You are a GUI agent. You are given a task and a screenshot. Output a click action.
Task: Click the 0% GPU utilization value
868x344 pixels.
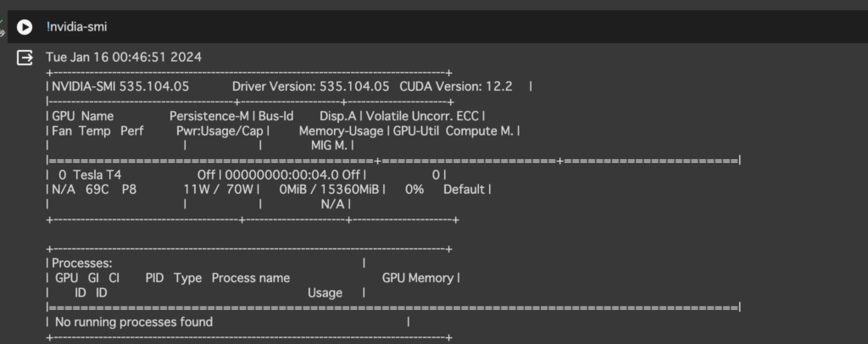pos(414,189)
